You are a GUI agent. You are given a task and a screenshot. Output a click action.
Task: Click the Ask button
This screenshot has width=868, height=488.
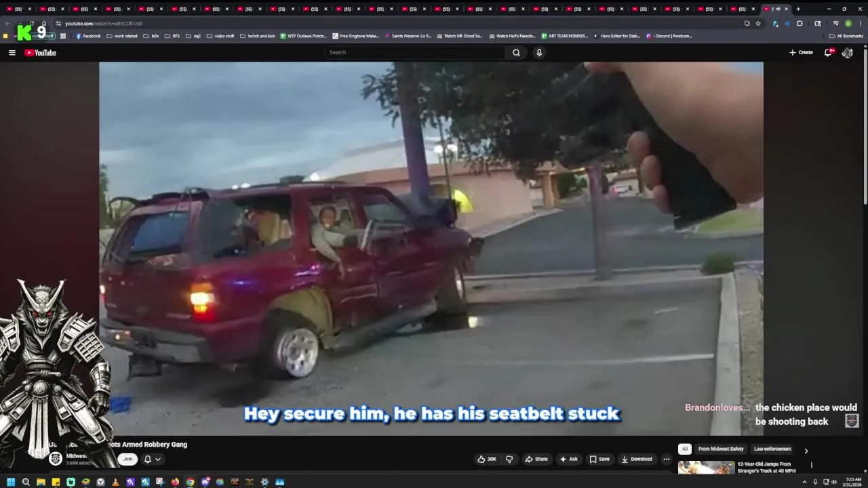(568, 459)
